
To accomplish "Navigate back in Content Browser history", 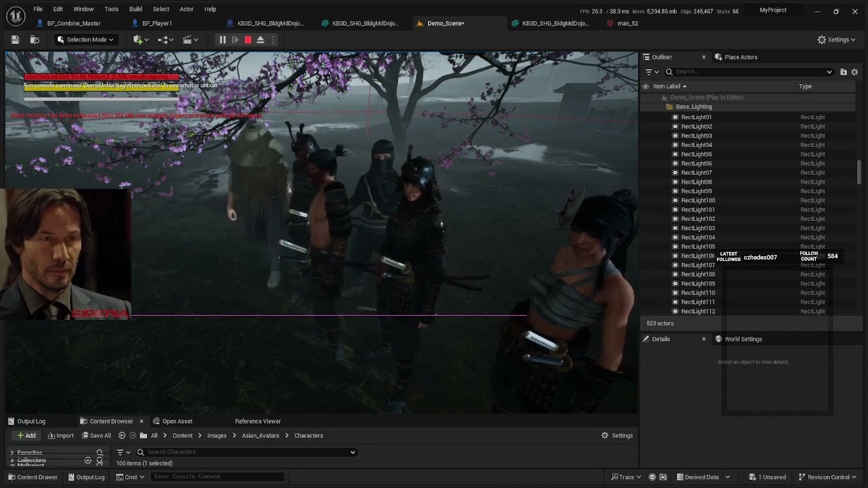I will pyautogui.click(x=122, y=436).
